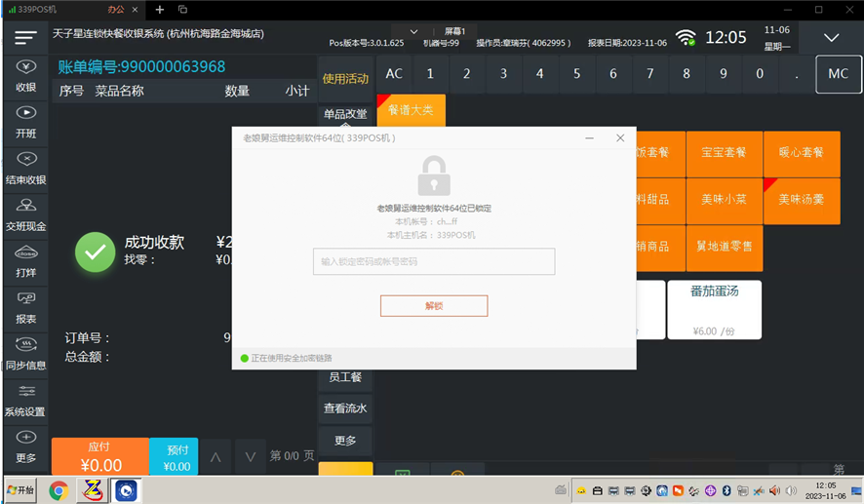This screenshot has width=864, height=504.
Task: Open the hamburger menu at top left
Action: point(25,37)
